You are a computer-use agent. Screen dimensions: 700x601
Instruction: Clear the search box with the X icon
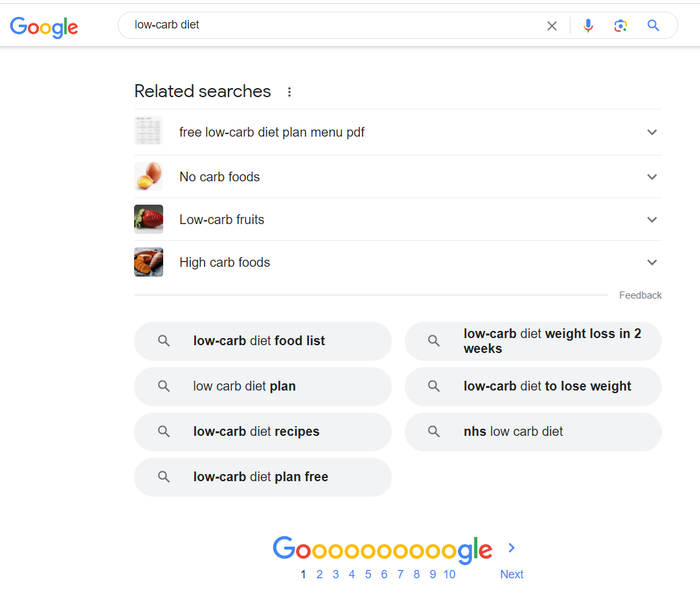pos(552,26)
